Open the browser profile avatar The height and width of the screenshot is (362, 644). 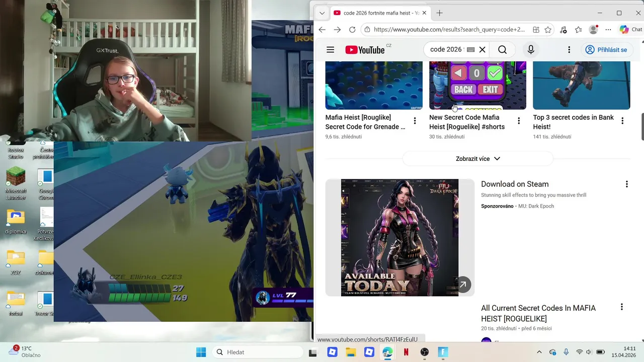[x=594, y=30]
